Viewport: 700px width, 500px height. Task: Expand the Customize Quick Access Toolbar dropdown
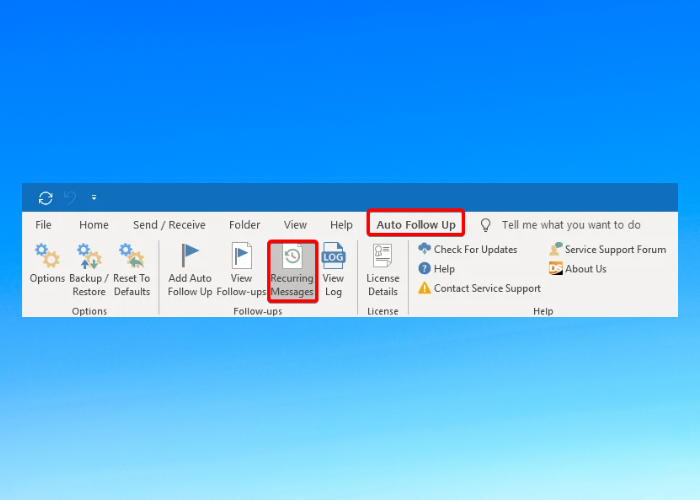tap(94, 197)
